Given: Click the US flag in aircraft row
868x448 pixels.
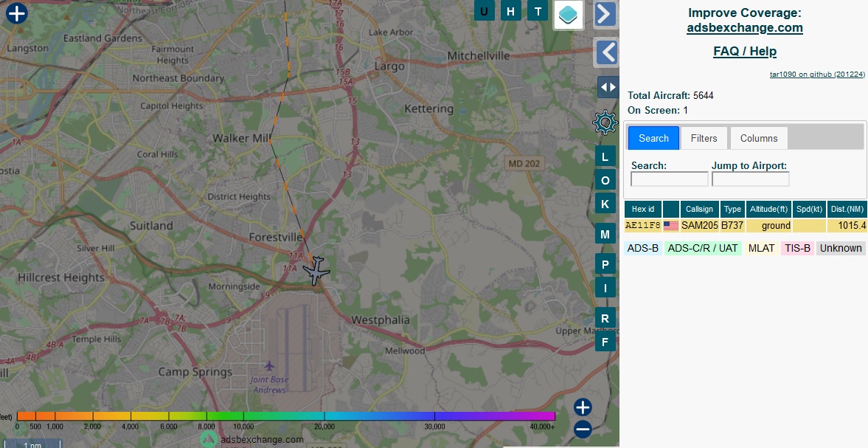Looking at the screenshot, I should [x=671, y=225].
